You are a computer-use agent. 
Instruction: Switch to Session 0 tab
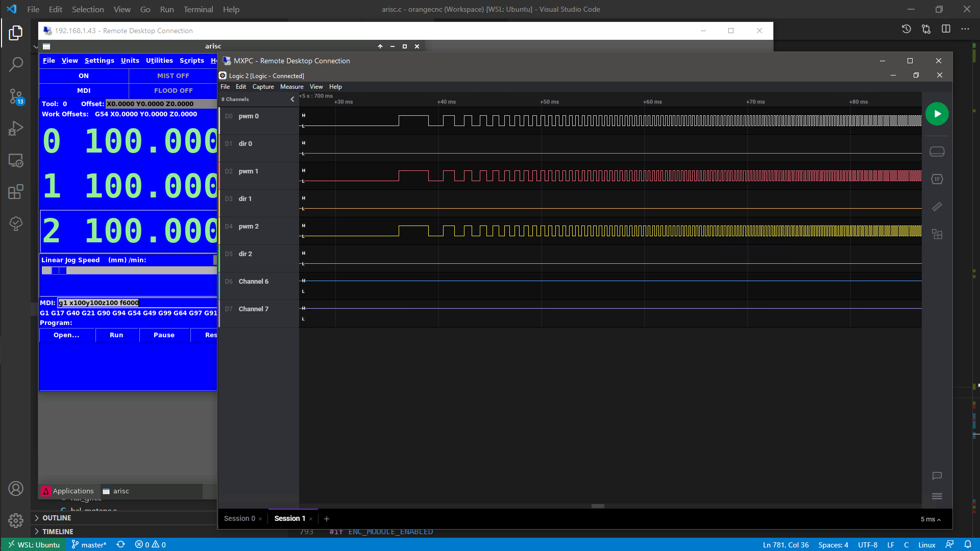point(239,518)
